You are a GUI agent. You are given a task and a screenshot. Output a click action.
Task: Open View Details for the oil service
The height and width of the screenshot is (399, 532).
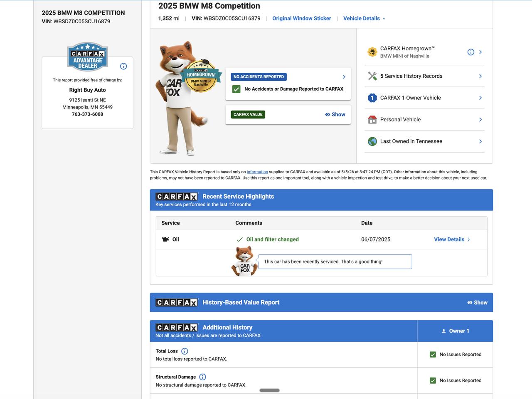(452, 239)
